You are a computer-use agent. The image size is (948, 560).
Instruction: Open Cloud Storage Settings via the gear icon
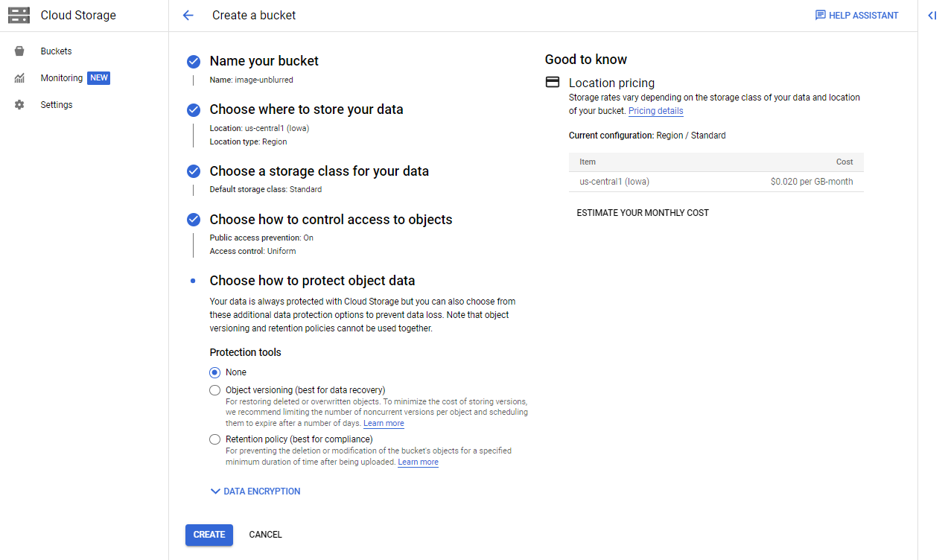pos(56,104)
